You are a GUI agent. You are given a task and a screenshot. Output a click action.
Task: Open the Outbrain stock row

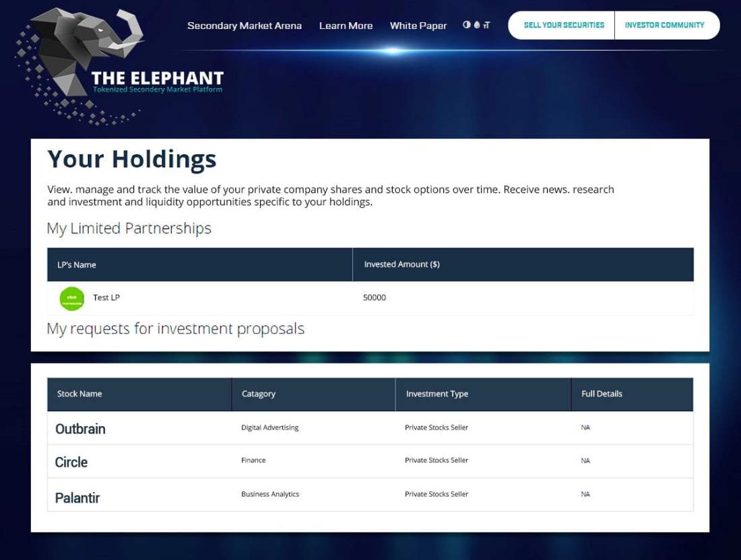(370, 428)
